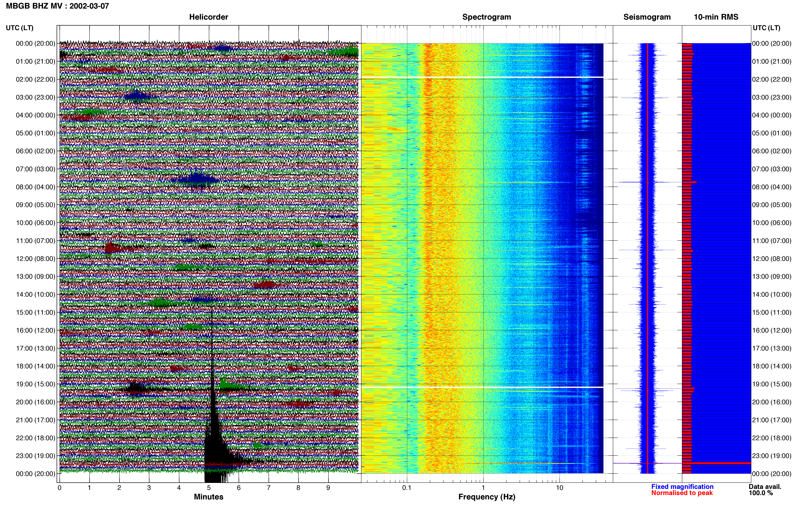Click the '10-min RMS' panel heading
812x508 pixels.
(x=716, y=17)
